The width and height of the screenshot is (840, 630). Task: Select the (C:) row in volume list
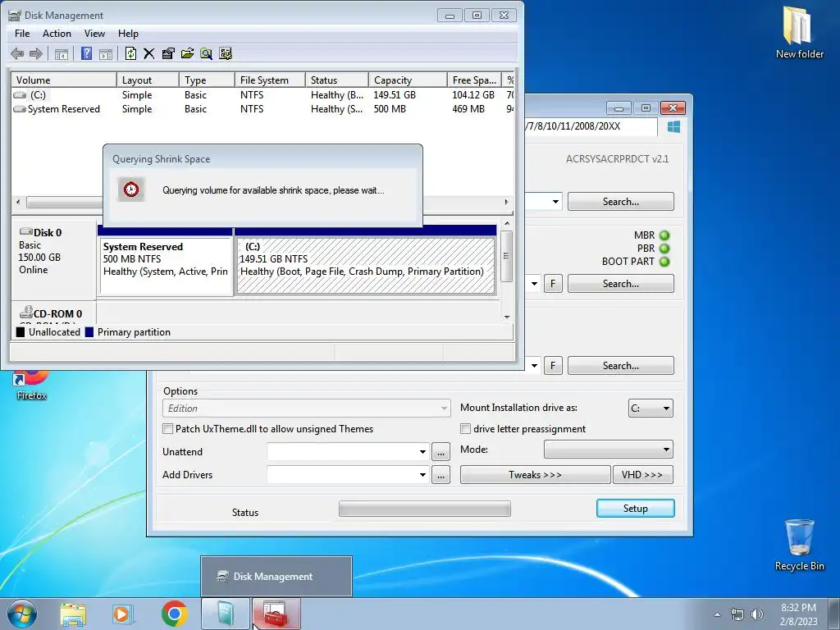click(262, 95)
